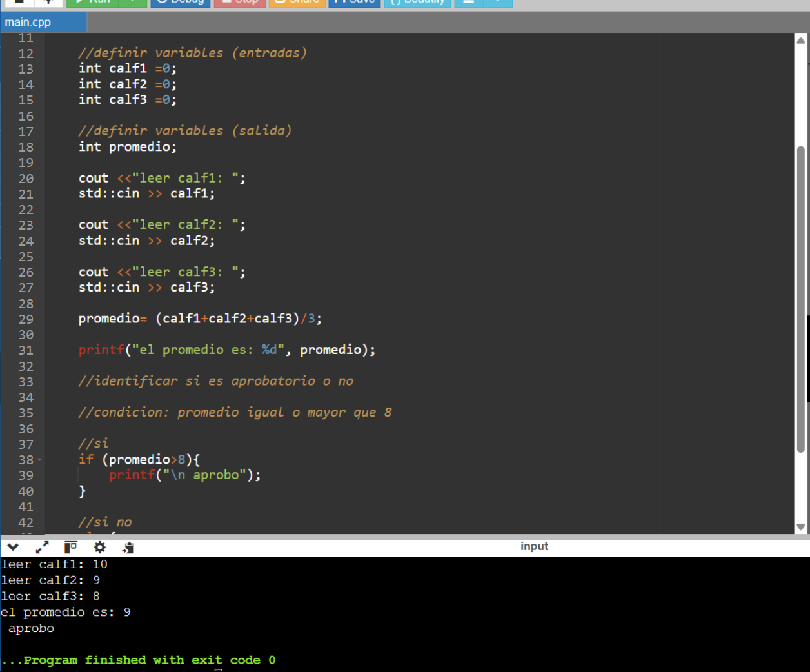Click the red Stop button
Viewport: 810px width, 672px height.
pos(239,2)
